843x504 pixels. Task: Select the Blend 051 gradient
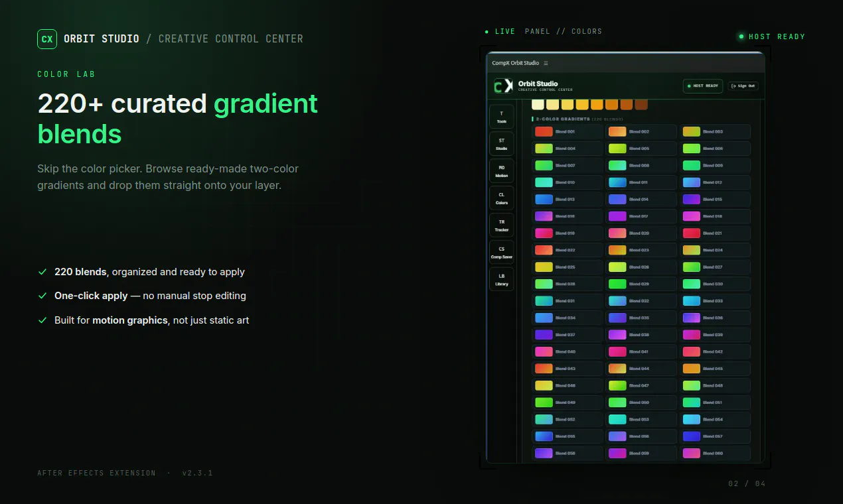click(x=715, y=402)
